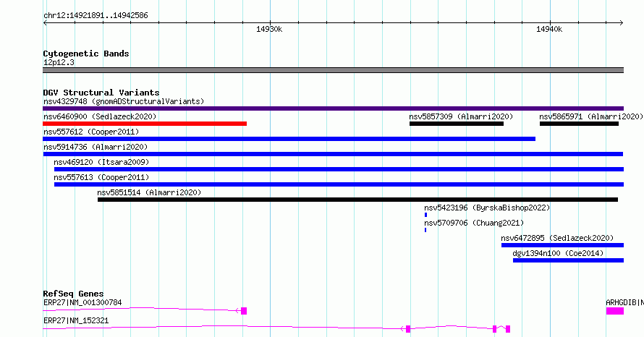
Task: Select the RefSeq Genes track title
Action: pos(73,294)
